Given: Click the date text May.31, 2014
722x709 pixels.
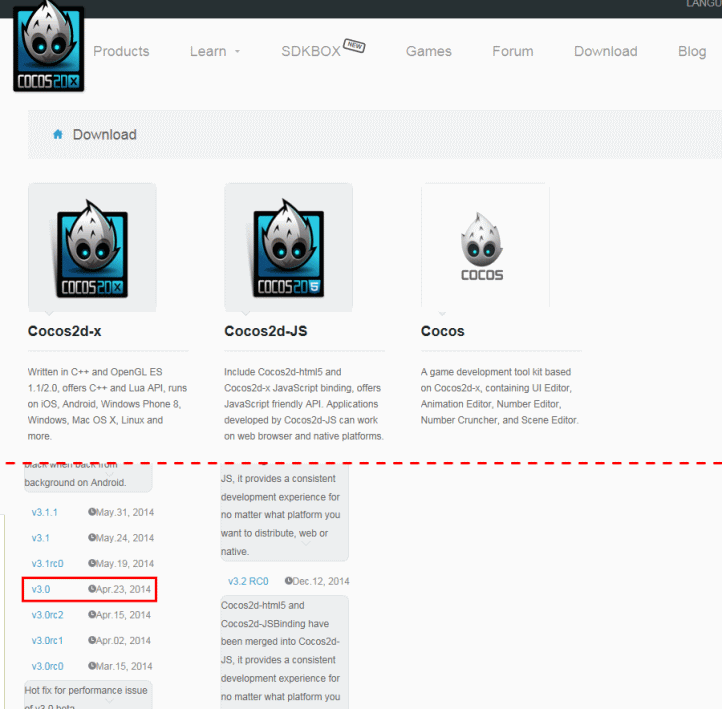Looking at the screenshot, I should point(125,512).
